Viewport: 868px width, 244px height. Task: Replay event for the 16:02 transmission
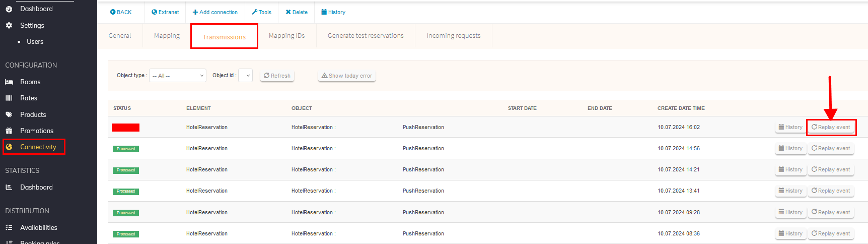(831, 127)
